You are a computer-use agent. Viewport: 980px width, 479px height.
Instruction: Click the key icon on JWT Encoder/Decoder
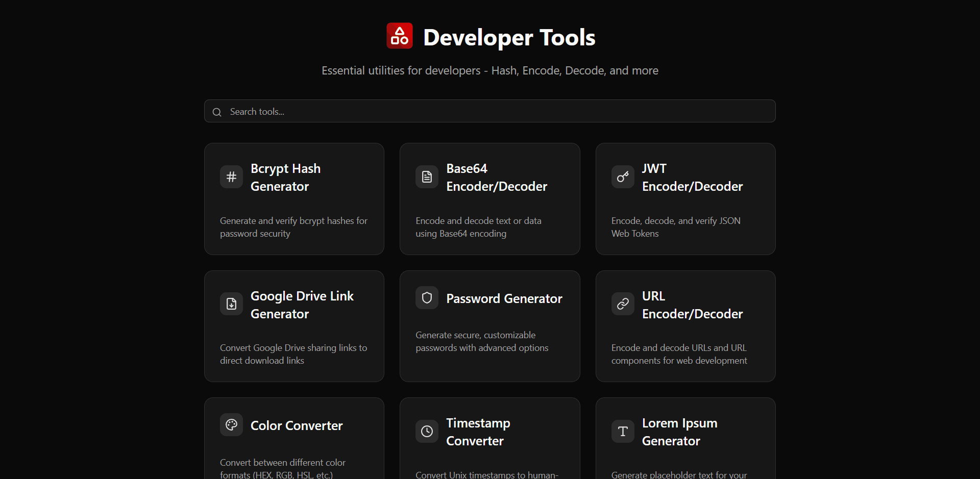622,177
